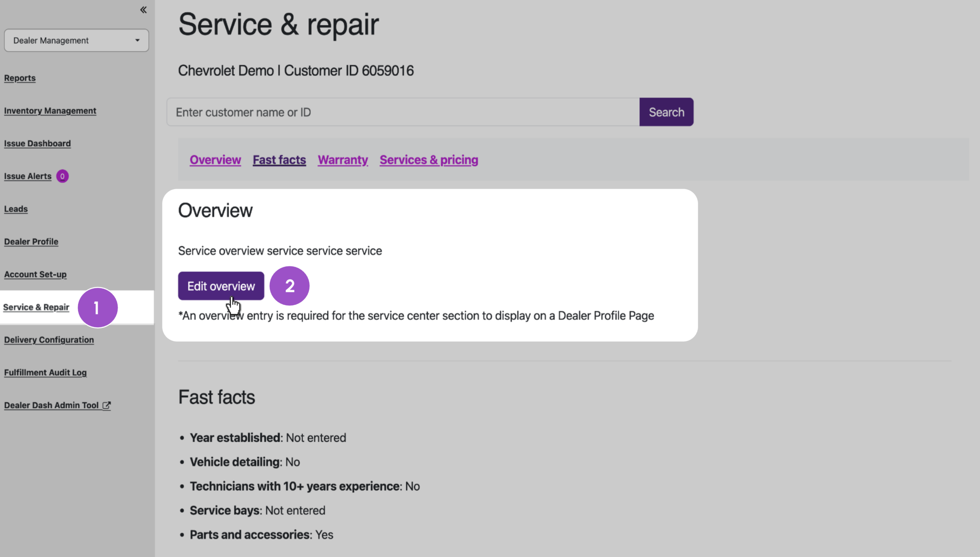The height and width of the screenshot is (557, 980).
Task: Click the Dealer Management dropdown arrow
Action: [137, 40]
